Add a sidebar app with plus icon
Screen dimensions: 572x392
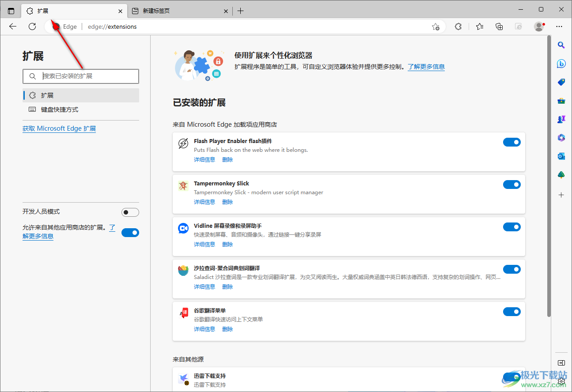[561, 195]
